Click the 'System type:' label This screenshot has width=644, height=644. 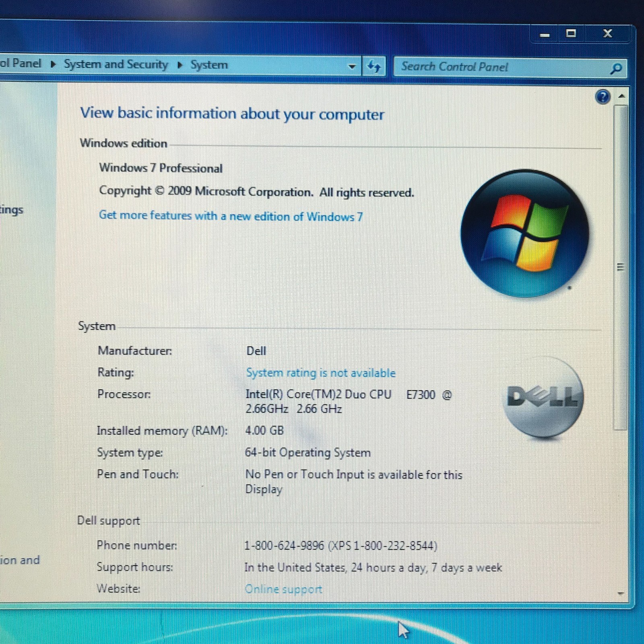pos(130,453)
